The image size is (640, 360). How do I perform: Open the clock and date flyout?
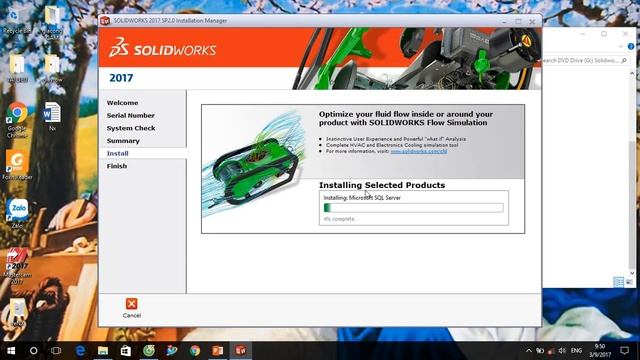click(600, 351)
